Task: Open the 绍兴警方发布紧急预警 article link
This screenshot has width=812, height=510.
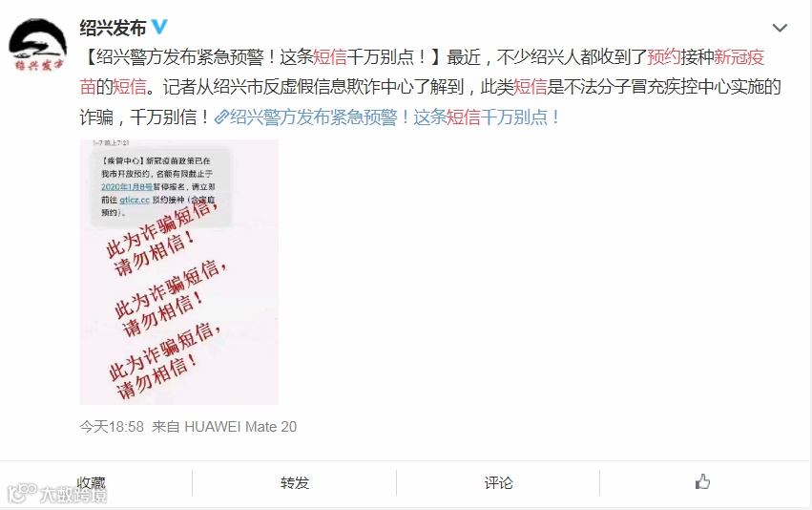Action: point(395,117)
